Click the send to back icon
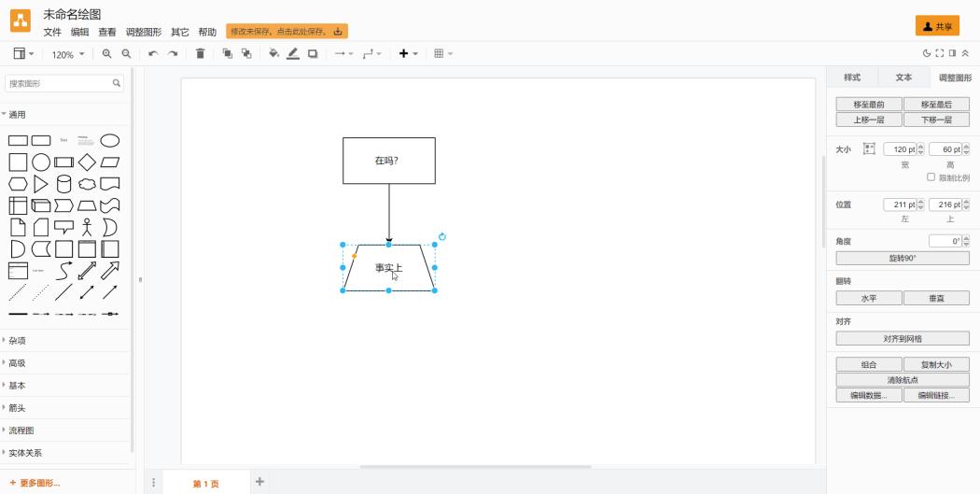980x494 pixels. [x=246, y=54]
